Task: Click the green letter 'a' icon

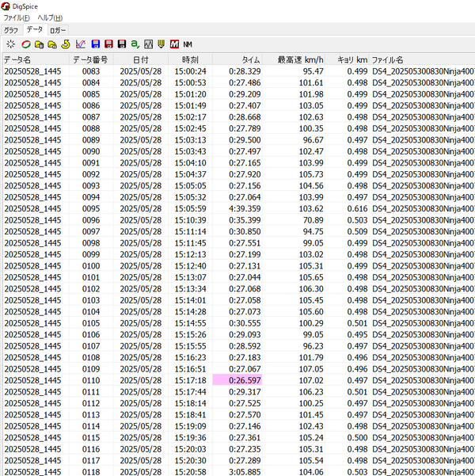Action: click(135, 44)
